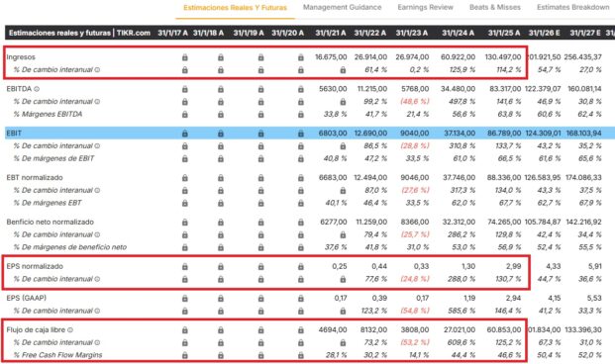
Task: Click the EPS (GAAP) lock icon under 31/1/18 A
Action: coord(221,299)
